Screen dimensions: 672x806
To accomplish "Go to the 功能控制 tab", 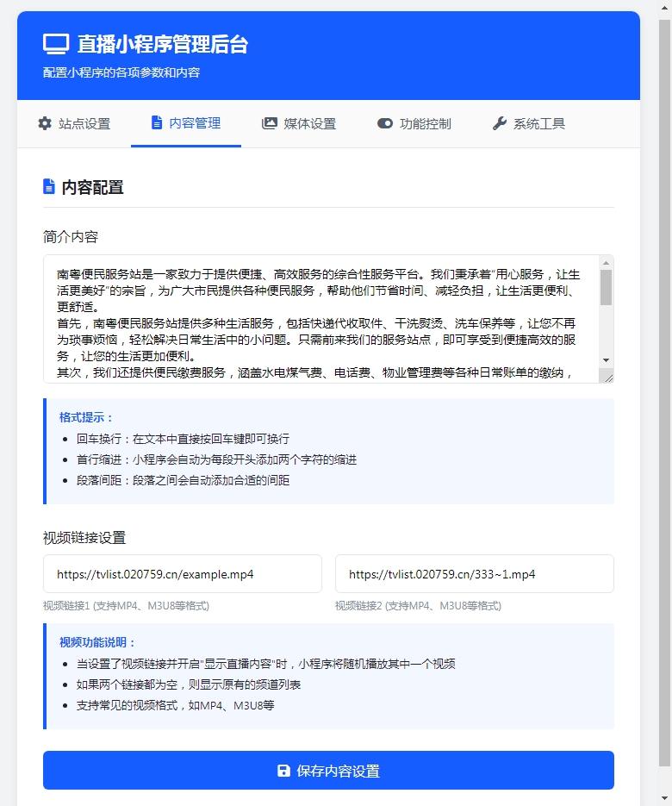I will coord(414,124).
